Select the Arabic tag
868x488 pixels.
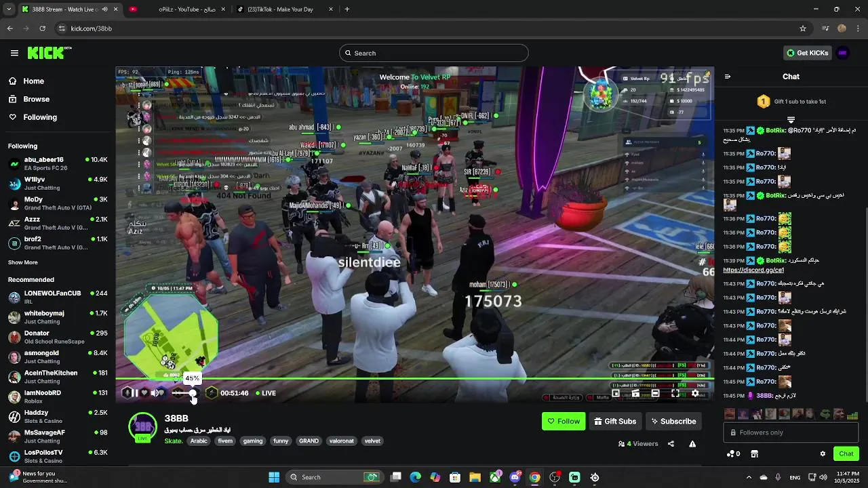coord(199,441)
